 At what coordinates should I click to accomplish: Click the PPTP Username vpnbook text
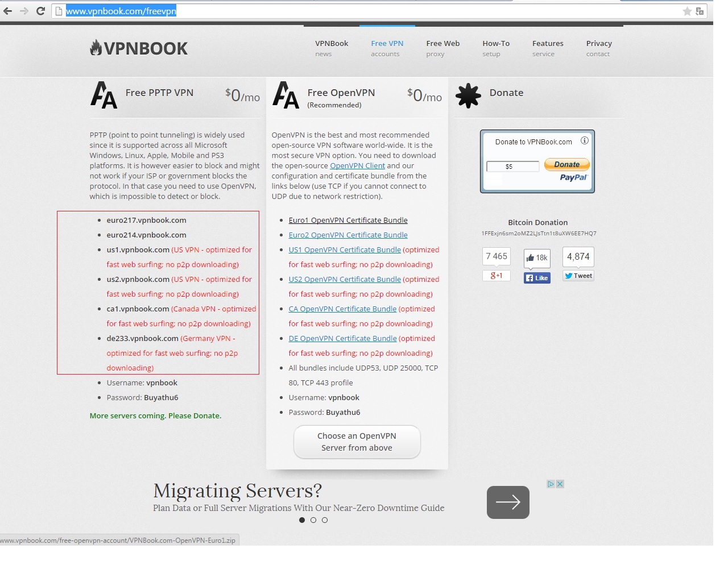[x=142, y=383]
